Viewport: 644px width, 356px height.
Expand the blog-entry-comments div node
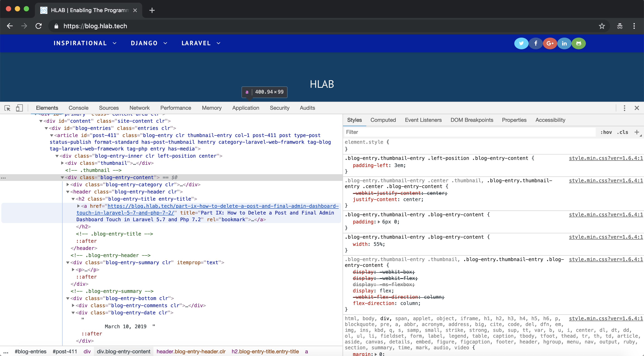(73, 305)
